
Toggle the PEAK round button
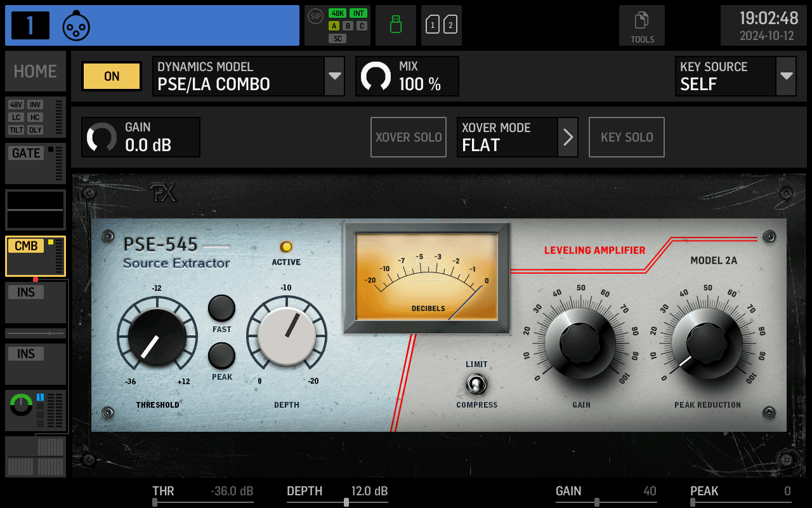coord(222,356)
